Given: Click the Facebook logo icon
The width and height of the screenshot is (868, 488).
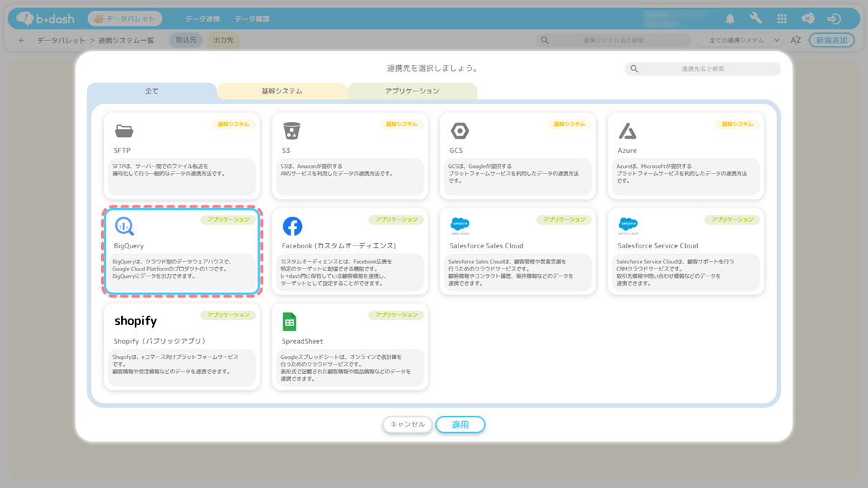Looking at the screenshot, I should 292,226.
